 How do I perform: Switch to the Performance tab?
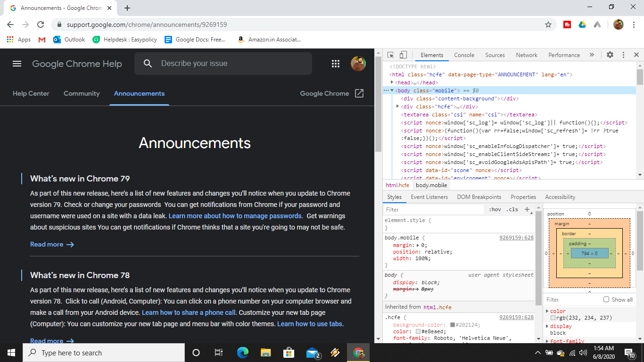(x=564, y=55)
